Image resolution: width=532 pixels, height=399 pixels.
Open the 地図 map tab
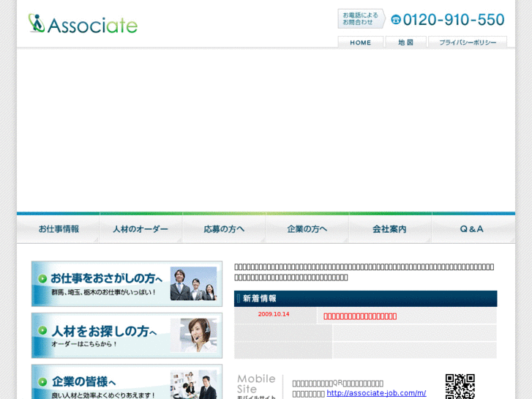(406, 42)
